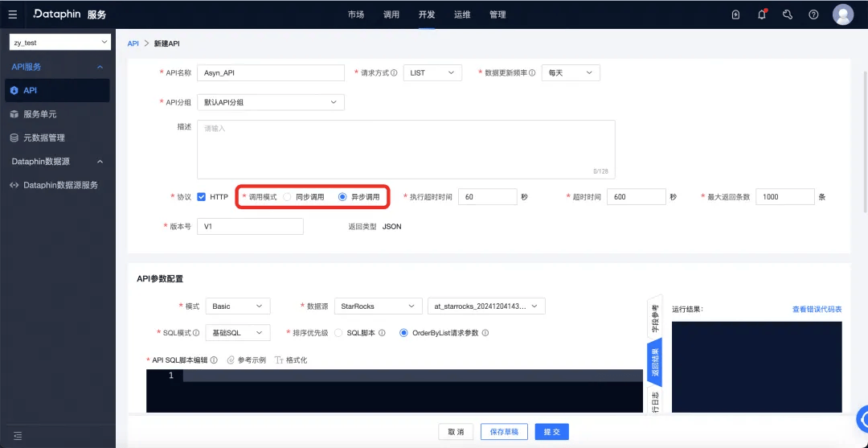
Task: Select the 同步调用 radio button
Action: pos(287,196)
